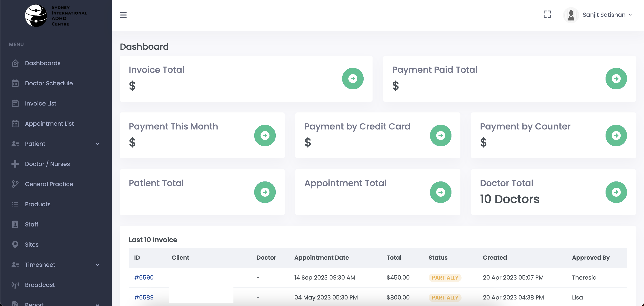Open the Broadcast sidebar item

(x=40, y=285)
